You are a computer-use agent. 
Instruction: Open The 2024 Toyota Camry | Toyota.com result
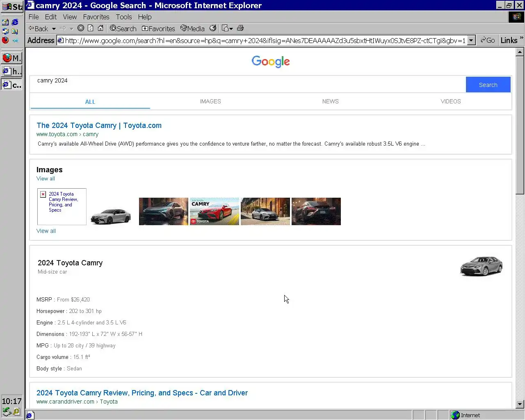99,126
